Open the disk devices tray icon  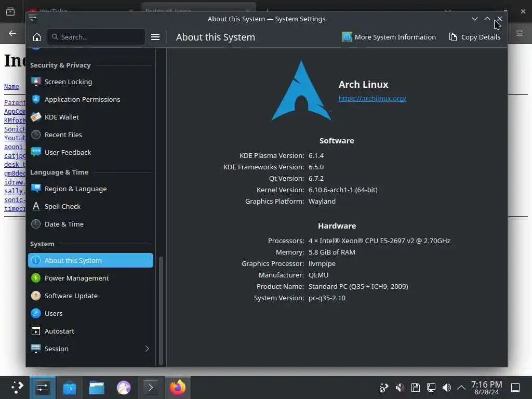point(415,388)
